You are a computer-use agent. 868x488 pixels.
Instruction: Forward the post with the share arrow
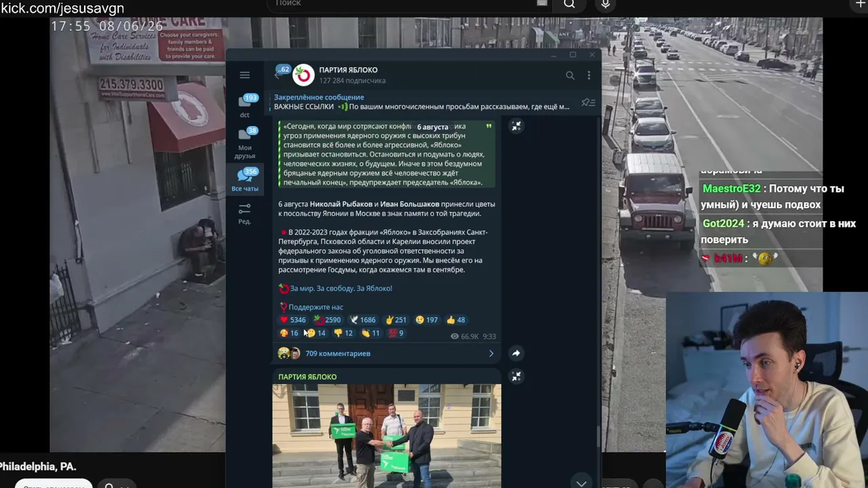coord(516,353)
